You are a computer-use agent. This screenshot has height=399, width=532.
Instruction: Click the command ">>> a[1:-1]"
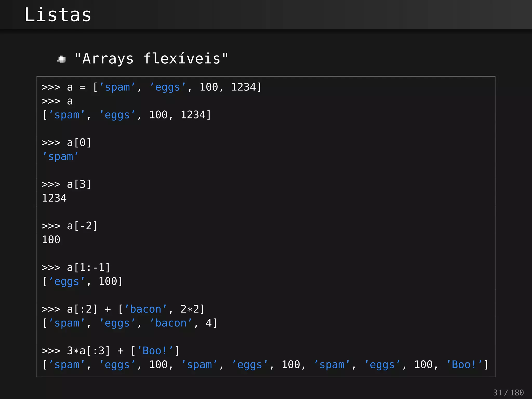coord(76,268)
